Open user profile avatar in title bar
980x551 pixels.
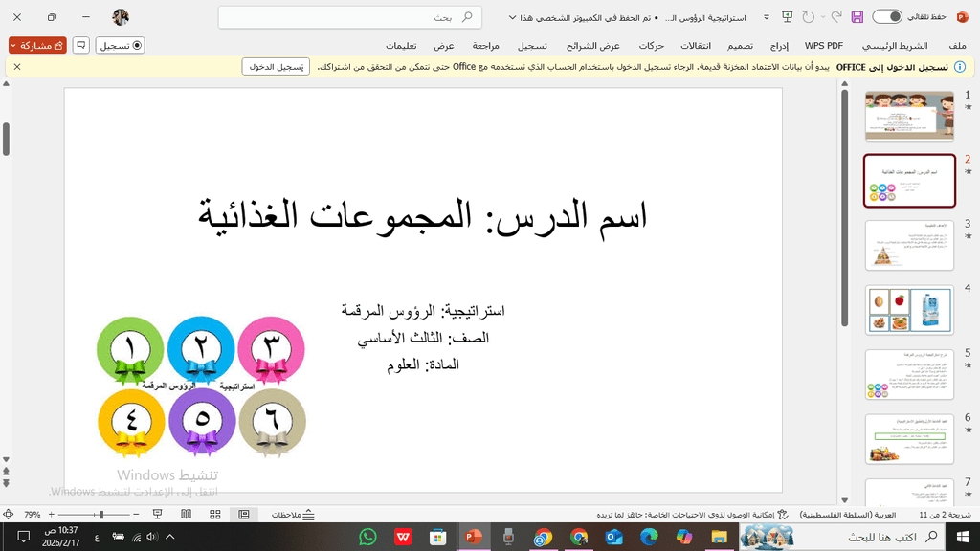click(x=121, y=17)
